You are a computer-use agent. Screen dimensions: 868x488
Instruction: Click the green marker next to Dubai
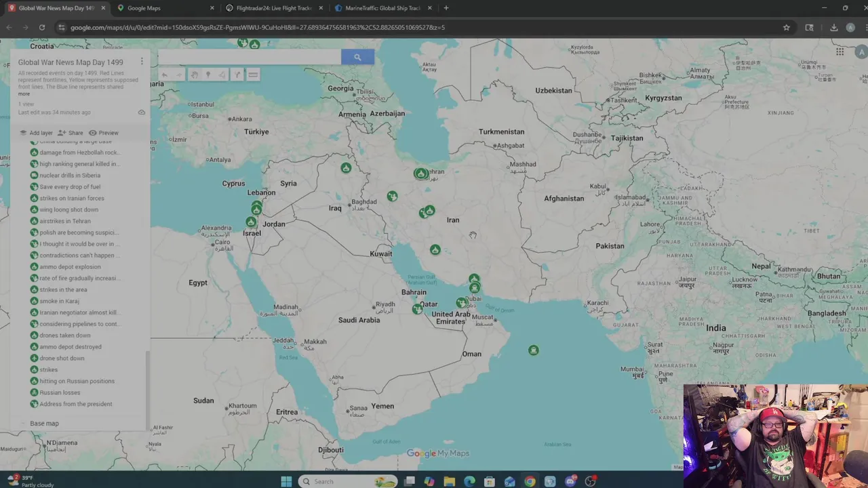462,302
